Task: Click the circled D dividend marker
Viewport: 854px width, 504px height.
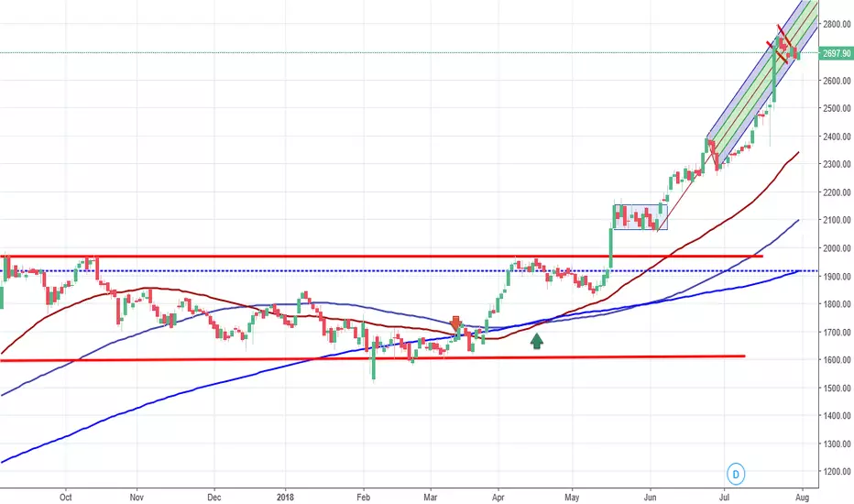Action: pyautogui.click(x=735, y=474)
